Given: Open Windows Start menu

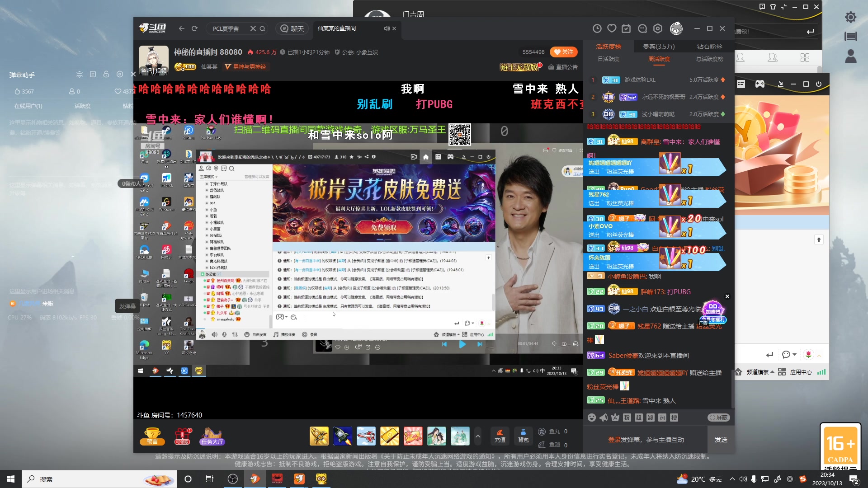Looking at the screenshot, I should click(x=11, y=479).
